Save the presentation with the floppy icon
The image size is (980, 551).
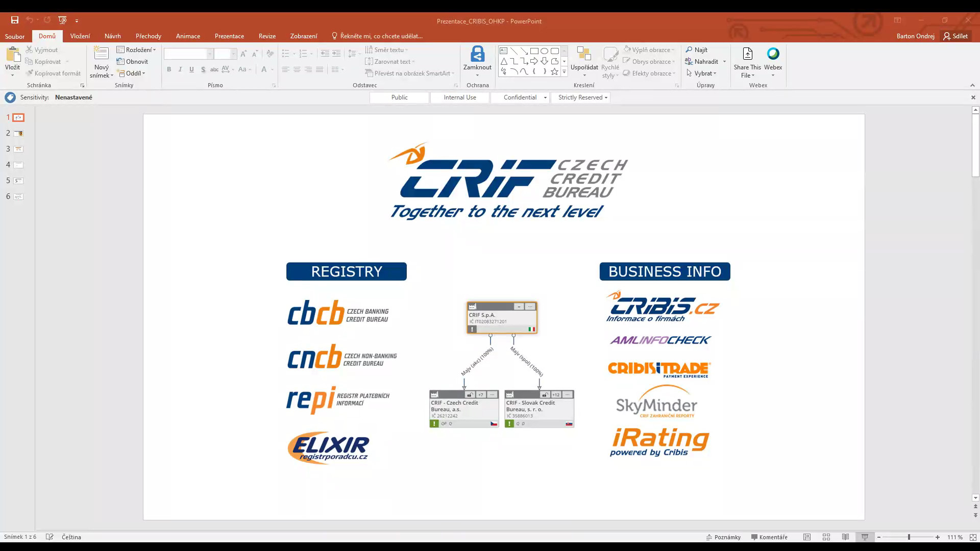pyautogui.click(x=15, y=20)
